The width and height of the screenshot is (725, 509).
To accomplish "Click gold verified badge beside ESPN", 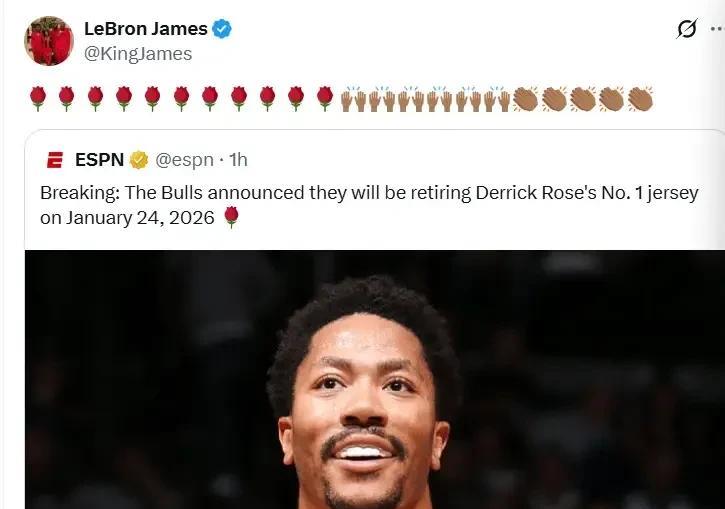I will [139, 160].
